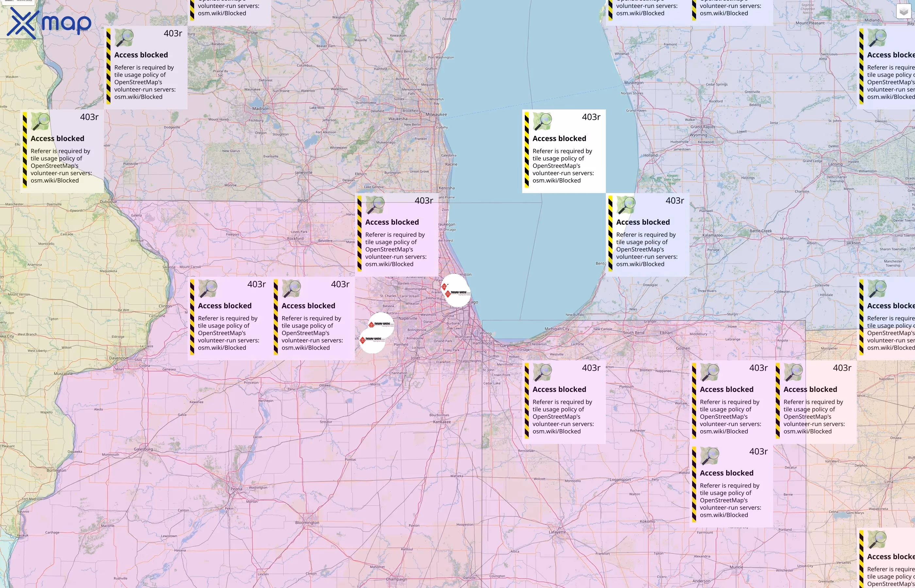This screenshot has height=588, width=915.
Task: Select the Newly Weds marker beside Naperville
Action: point(381,325)
